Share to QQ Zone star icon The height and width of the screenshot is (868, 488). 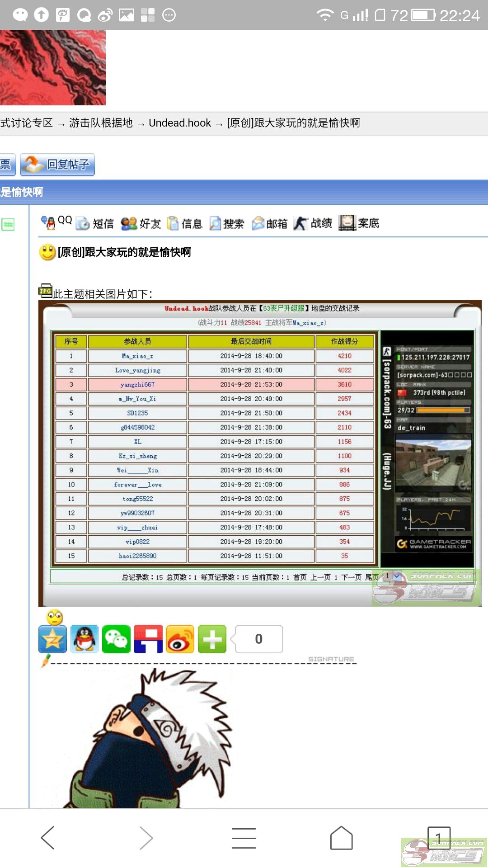[x=53, y=639]
